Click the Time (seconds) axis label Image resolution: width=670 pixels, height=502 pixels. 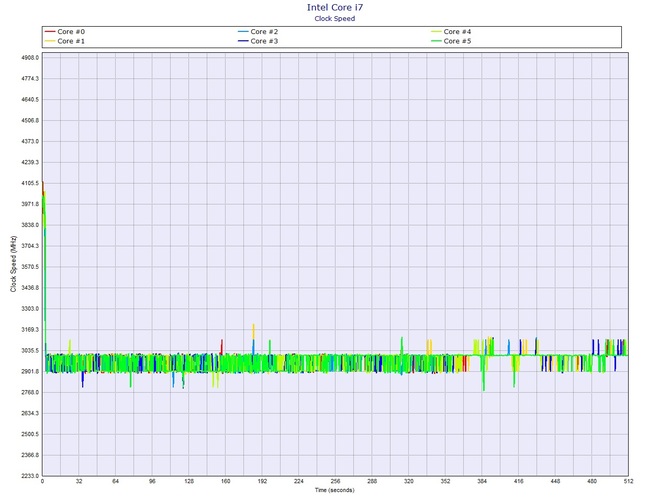pos(335,490)
